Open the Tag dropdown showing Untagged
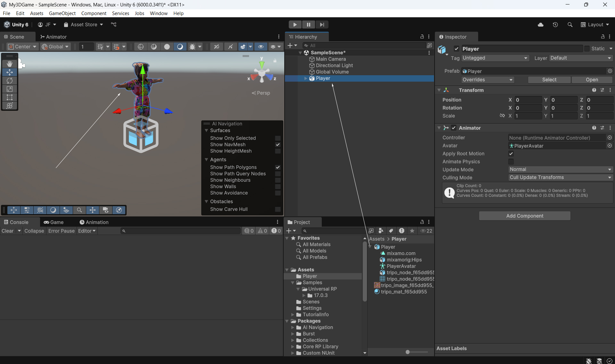This screenshot has width=615, height=364. 494,58
